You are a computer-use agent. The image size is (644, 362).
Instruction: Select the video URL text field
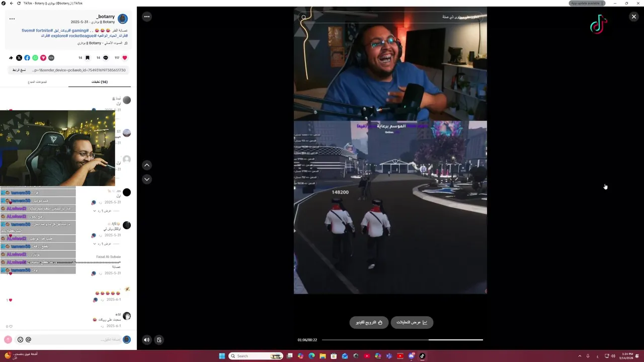tap(79, 70)
